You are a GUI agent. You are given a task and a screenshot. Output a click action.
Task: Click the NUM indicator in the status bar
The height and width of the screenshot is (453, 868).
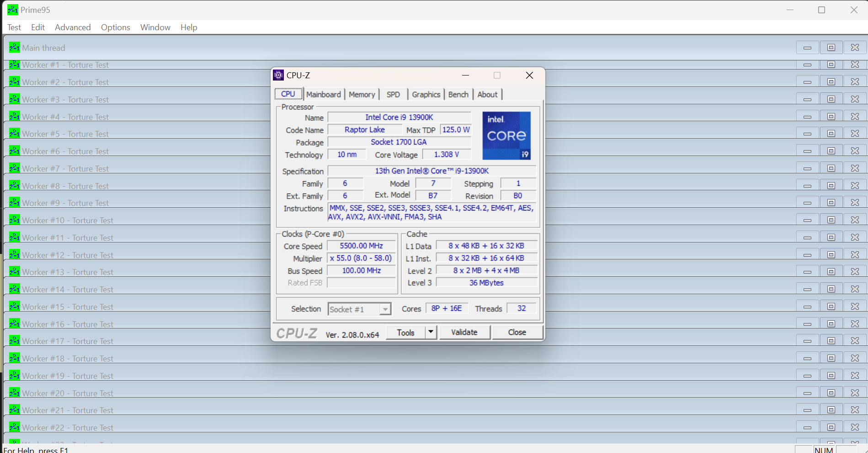[x=824, y=450]
